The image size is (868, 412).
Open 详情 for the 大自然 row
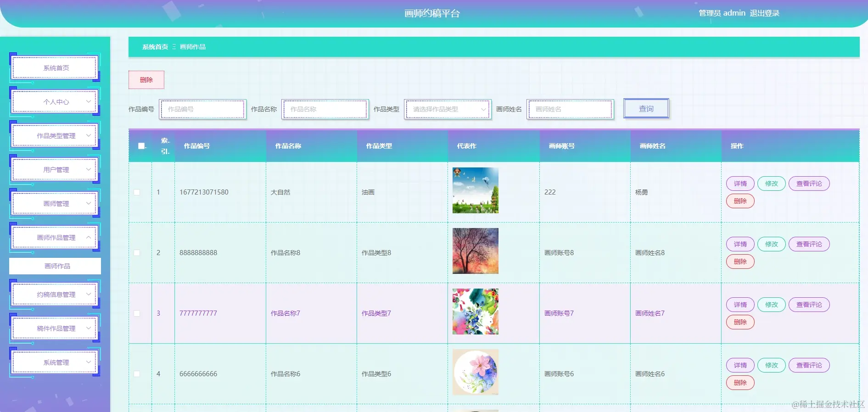click(x=740, y=184)
